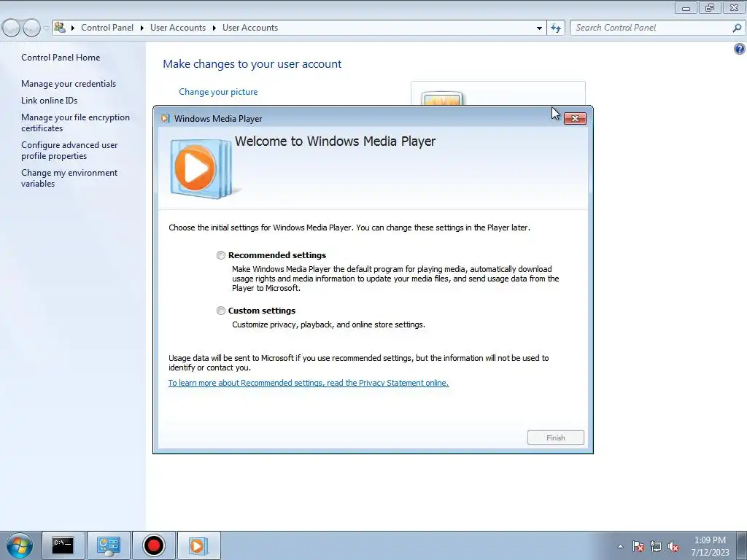Open Control Panel Home

(x=61, y=58)
